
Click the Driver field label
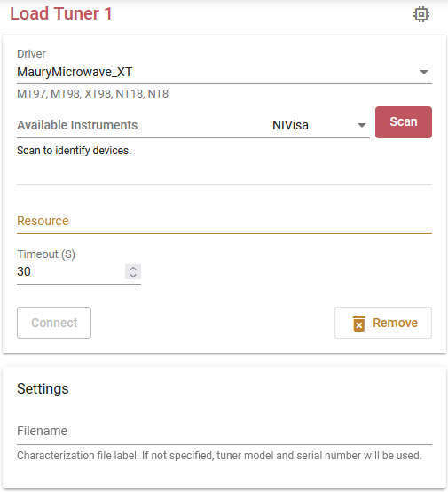click(x=31, y=54)
